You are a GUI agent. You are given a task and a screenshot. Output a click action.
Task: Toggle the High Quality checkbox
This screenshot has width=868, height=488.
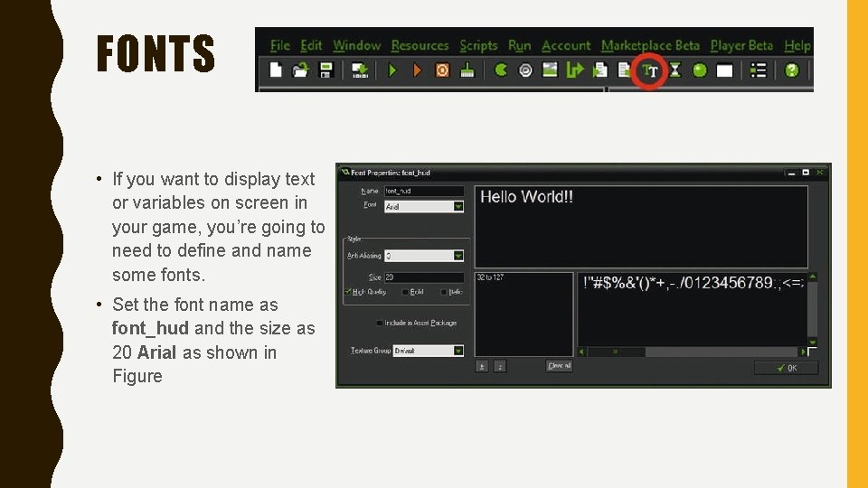coord(349,292)
